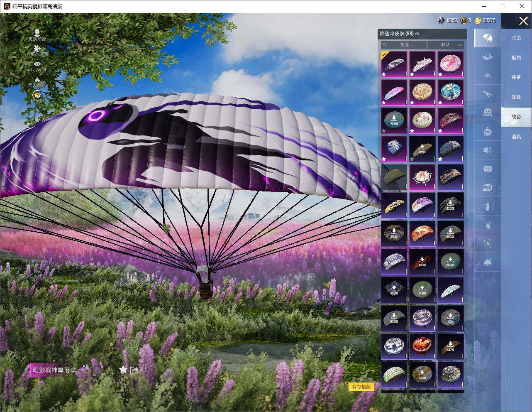Image resolution: width=532 pixels, height=412 pixels.
Task: Select the red round lantern parachute skin
Action: [422, 347]
